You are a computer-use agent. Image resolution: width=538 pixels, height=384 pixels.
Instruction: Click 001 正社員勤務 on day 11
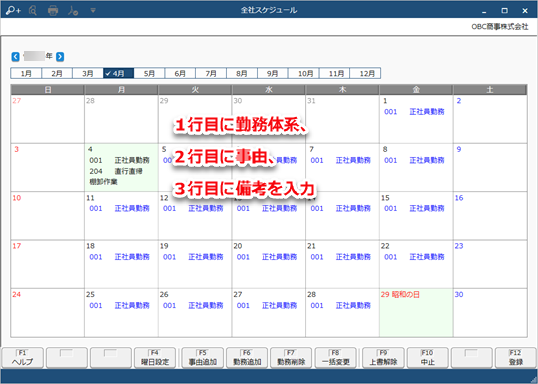tap(119, 209)
